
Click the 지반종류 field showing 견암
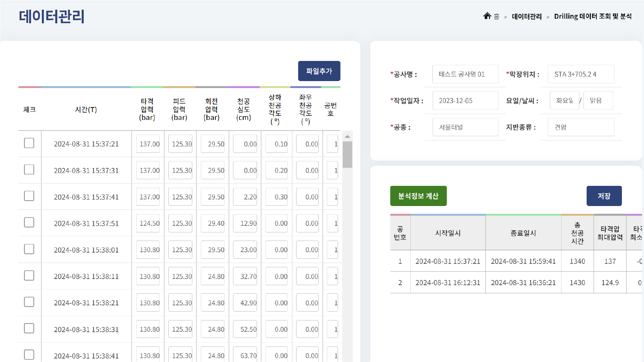581,127
